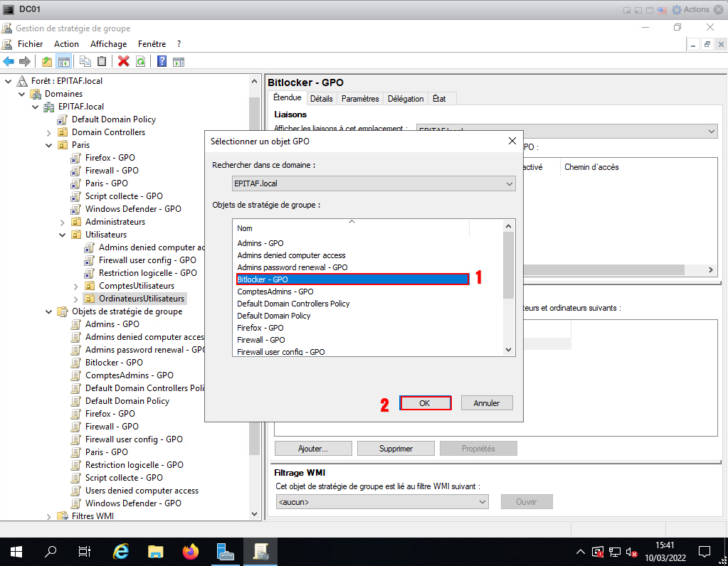Toggle the show/hide console tree icon

pos(64,61)
